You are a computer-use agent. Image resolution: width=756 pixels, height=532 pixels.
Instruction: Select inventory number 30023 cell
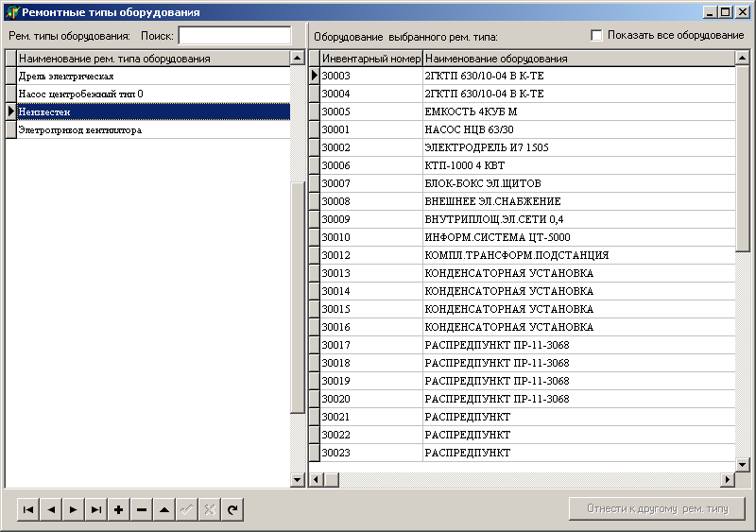tap(371, 453)
